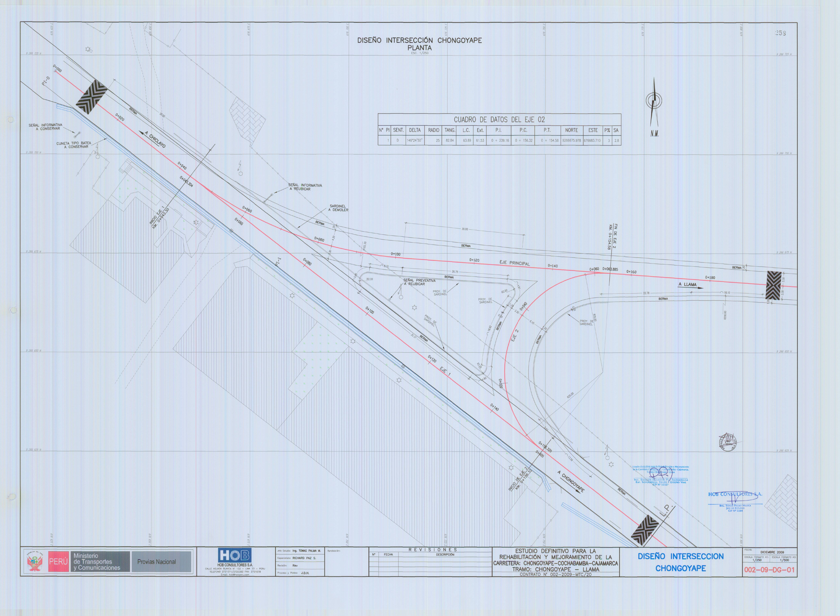
Task: Click the tangent value 82.84
Action: click(x=450, y=141)
